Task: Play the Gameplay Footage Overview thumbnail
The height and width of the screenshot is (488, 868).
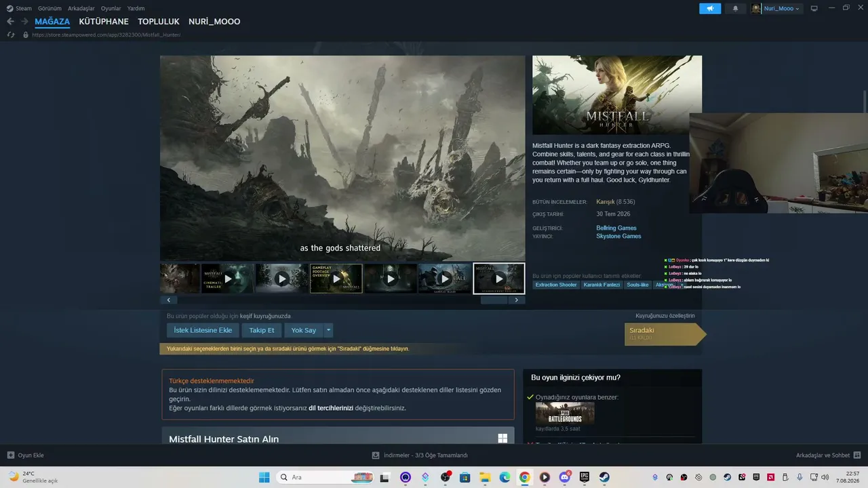Action: pyautogui.click(x=336, y=279)
